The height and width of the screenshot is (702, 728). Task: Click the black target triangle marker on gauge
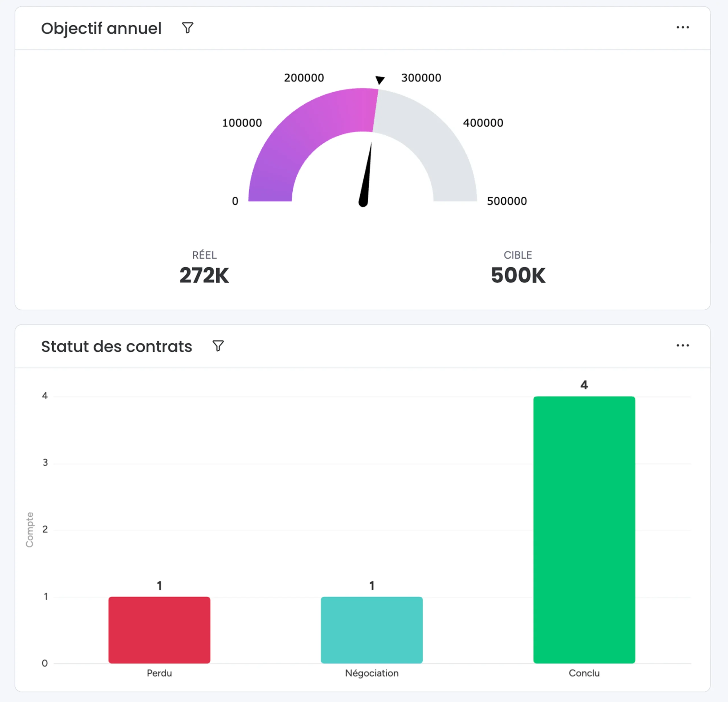(380, 80)
